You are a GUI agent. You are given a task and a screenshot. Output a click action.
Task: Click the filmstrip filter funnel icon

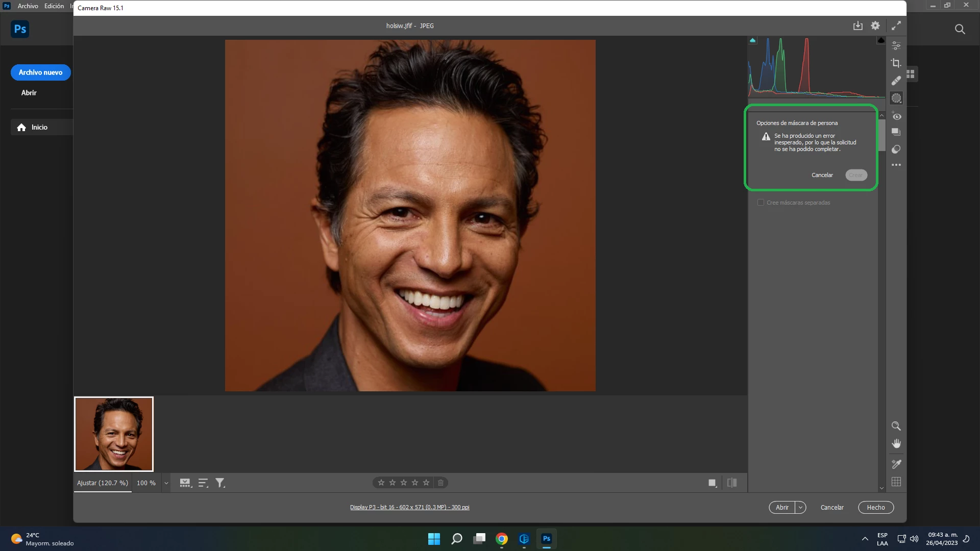click(x=220, y=483)
